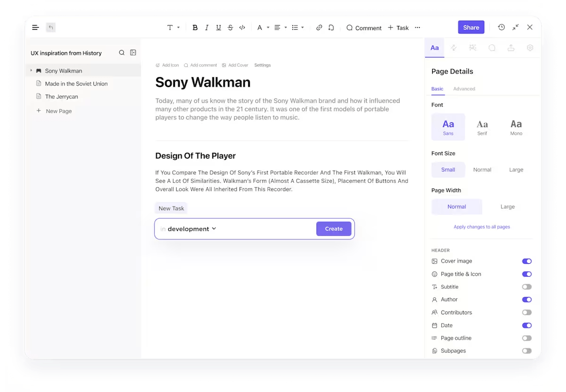This screenshot has height=392, width=566.
Task: Open the export panel icon
Action: pyautogui.click(x=511, y=48)
